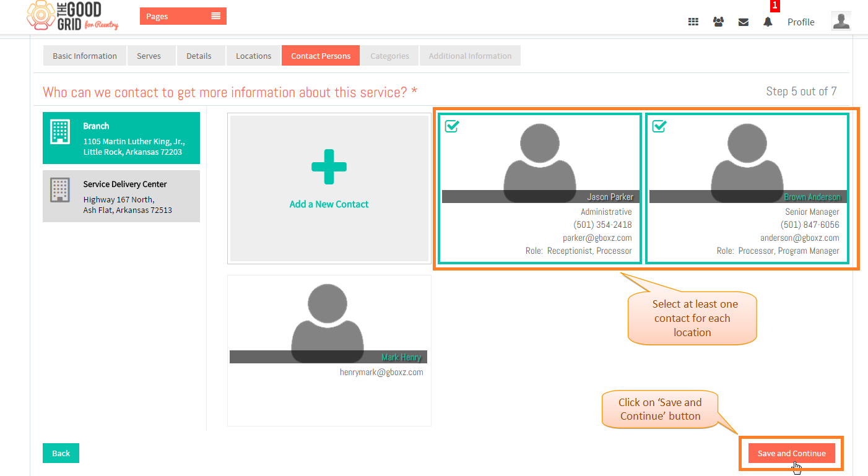Click the green plus add-contact icon
The width and height of the screenshot is (868, 476).
click(329, 167)
